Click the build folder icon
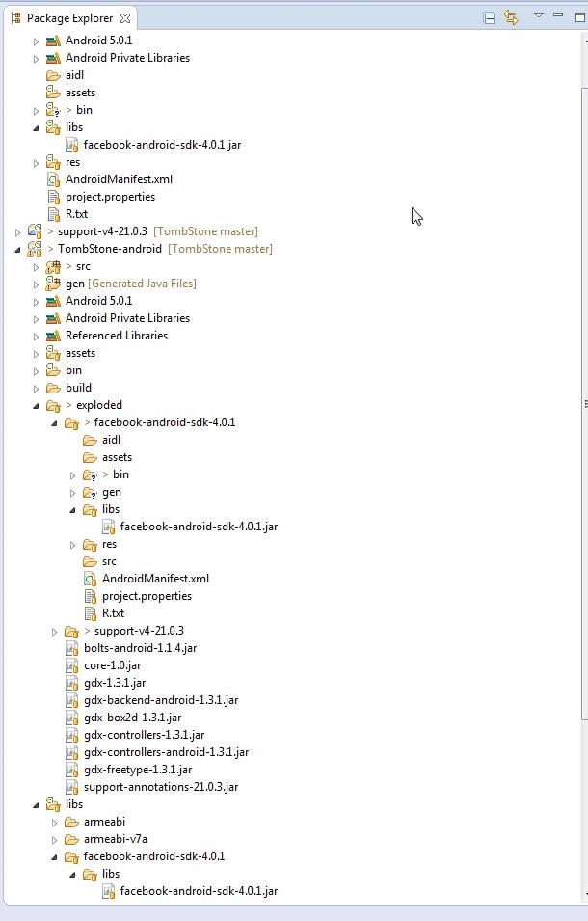 [x=53, y=388]
